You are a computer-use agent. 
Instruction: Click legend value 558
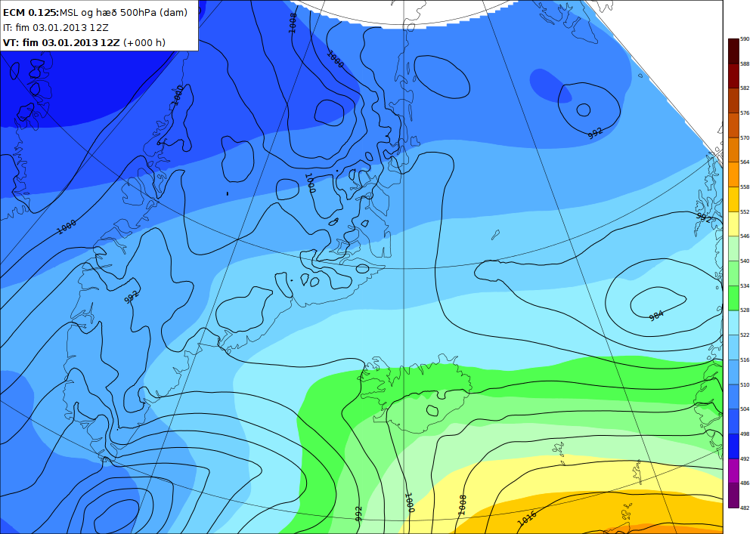[x=745, y=187]
